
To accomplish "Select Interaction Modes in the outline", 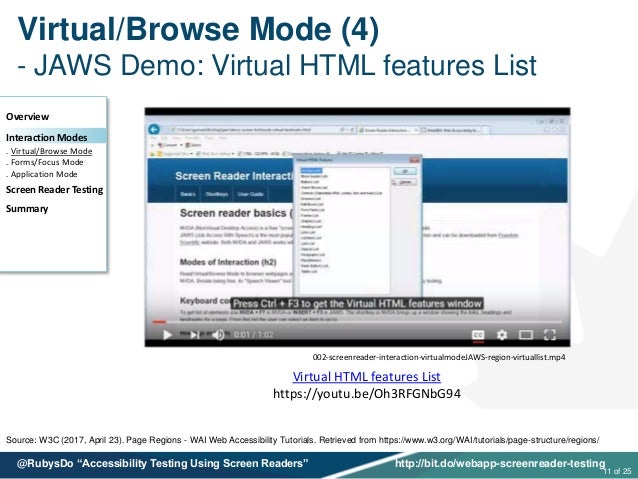I will tap(46, 138).
